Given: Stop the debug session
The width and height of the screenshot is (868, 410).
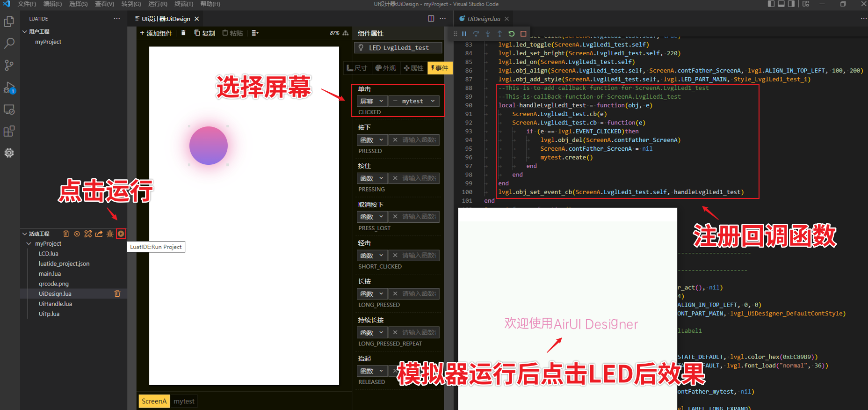Looking at the screenshot, I should pos(523,34).
